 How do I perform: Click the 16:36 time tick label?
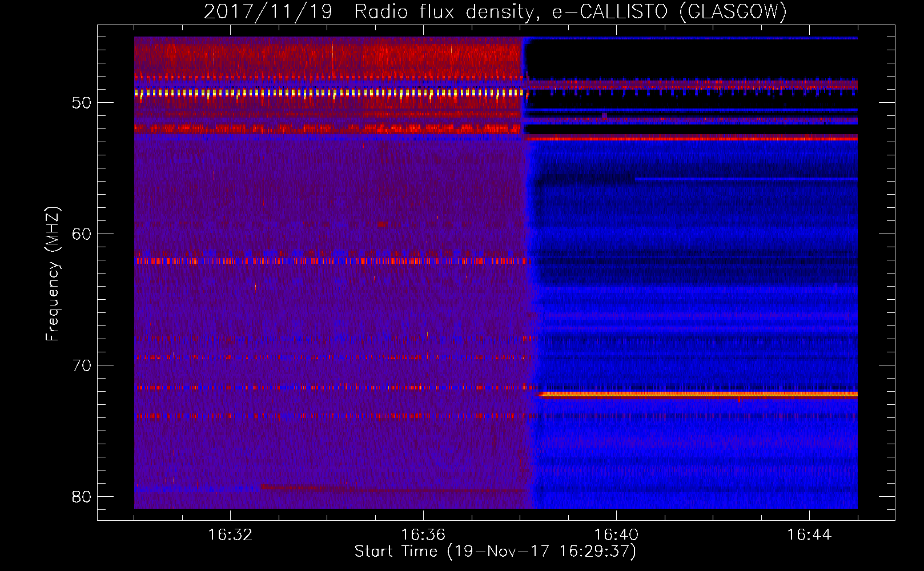[x=423, y=535]
